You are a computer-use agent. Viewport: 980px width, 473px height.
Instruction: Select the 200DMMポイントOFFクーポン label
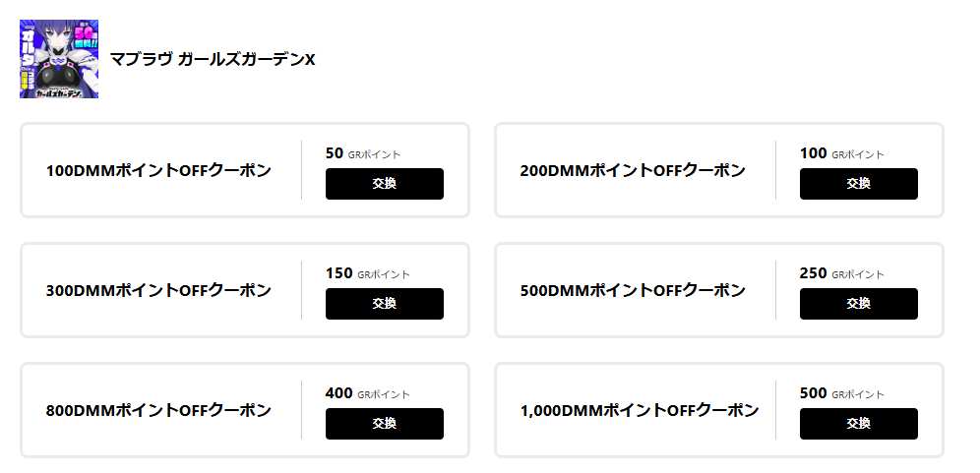pyautogui.click(x=633, y=171)
